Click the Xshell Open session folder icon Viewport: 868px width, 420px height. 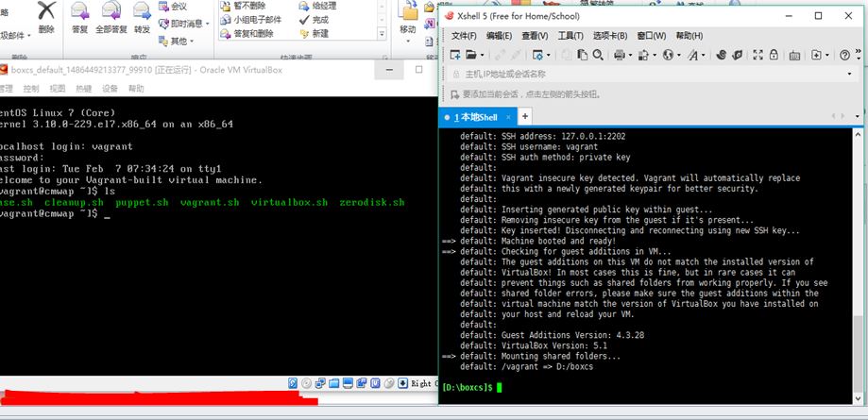point(471,55)
